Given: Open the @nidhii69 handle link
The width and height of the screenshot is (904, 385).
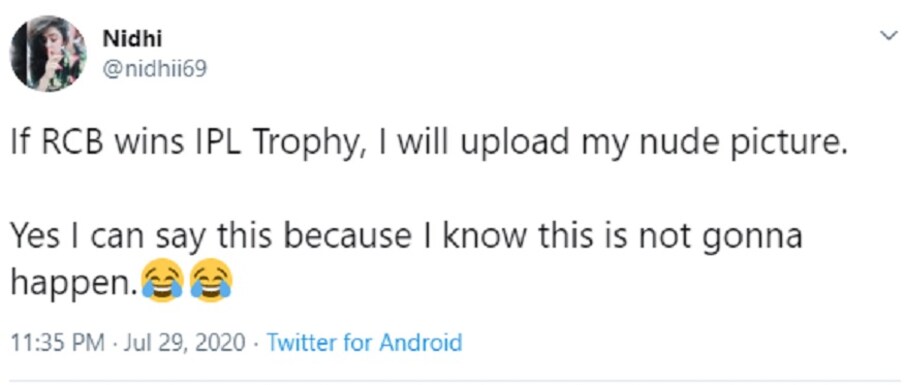Looking at the screenshot, I should tap(154, 69).
